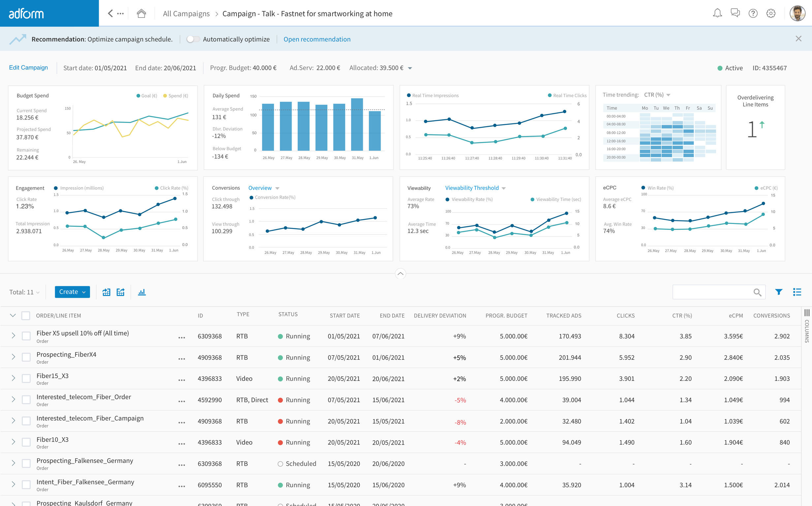Screen dimensions: 812x506
Task: Open the bar chart statistics icon
Action: [142, 292]
